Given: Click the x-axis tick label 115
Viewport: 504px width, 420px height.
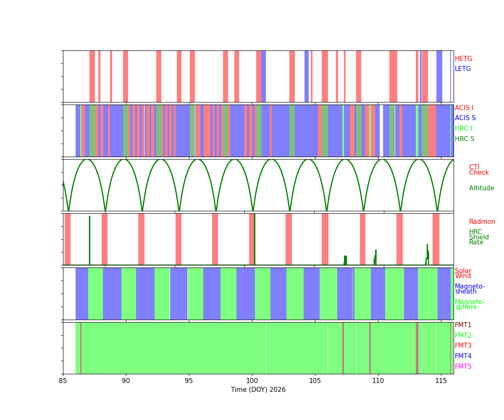Looking at the screenshot, I should (x=441, y=381).
